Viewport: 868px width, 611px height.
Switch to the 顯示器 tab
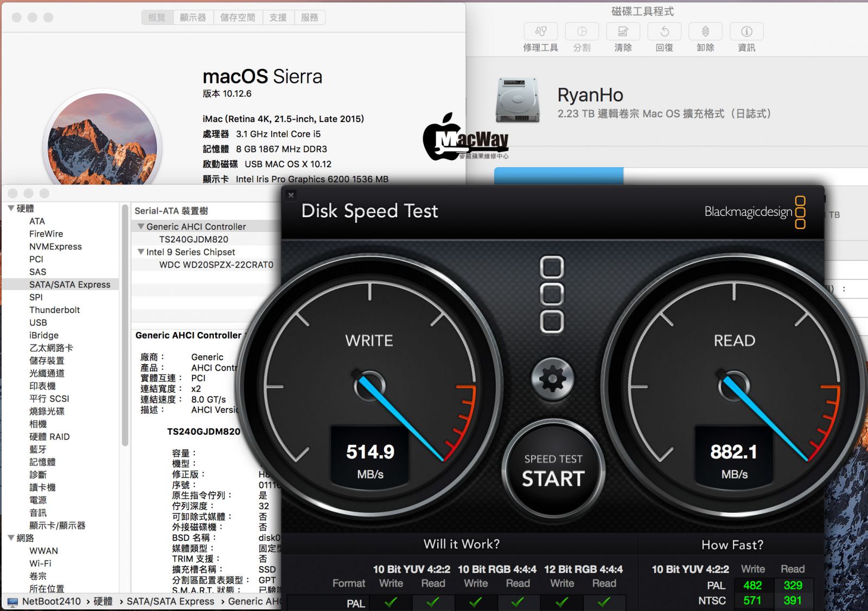[x=193, y=17]
